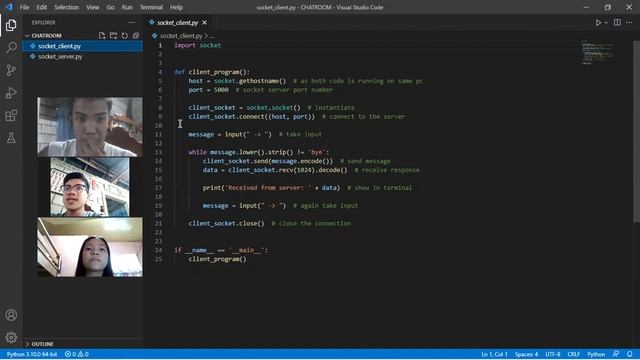Image resolution: width=640 pixels, height=360 pixels.
Task: Click the EXPLORER panel title
Action: click(43, 22)
